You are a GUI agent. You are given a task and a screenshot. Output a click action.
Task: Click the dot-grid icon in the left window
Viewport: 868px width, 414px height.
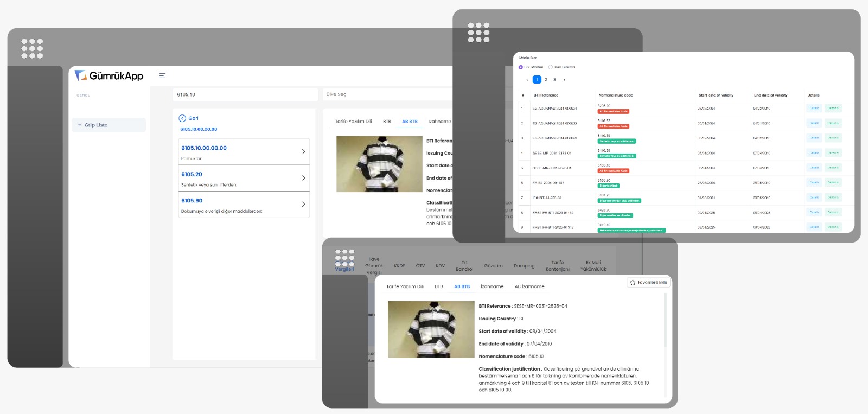click(x=32, y=49)
